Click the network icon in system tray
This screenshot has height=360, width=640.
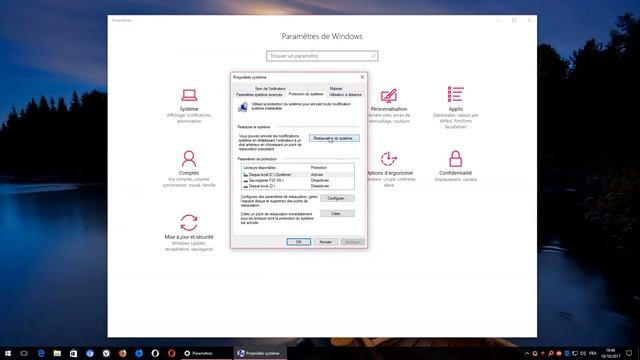pyautogui.click(x=575, y=353)
